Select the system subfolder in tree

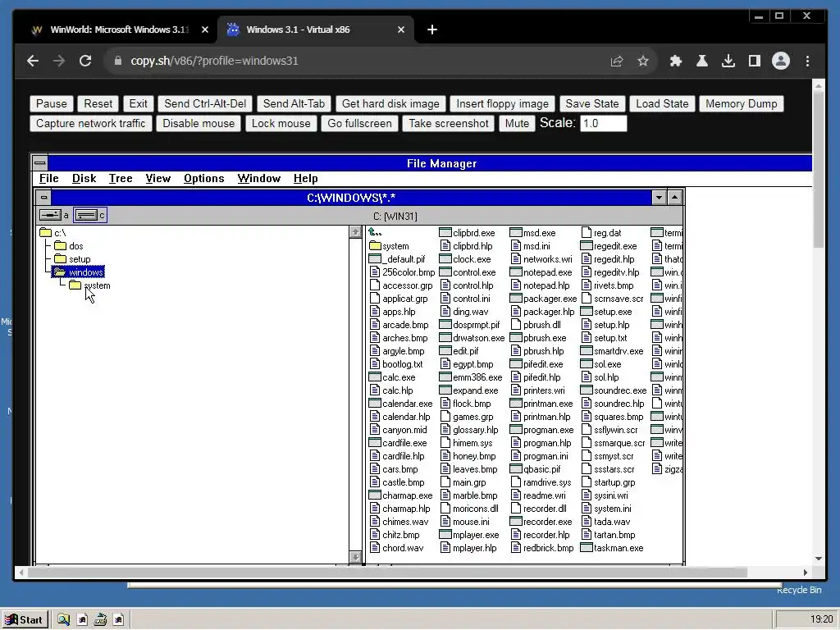click(90, 285)
